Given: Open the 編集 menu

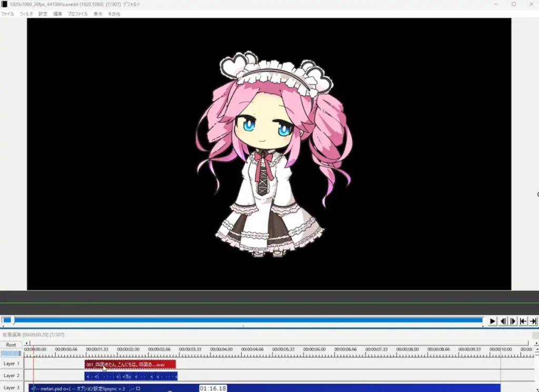Looking at the screenshot, I should (x=57, y=14).
